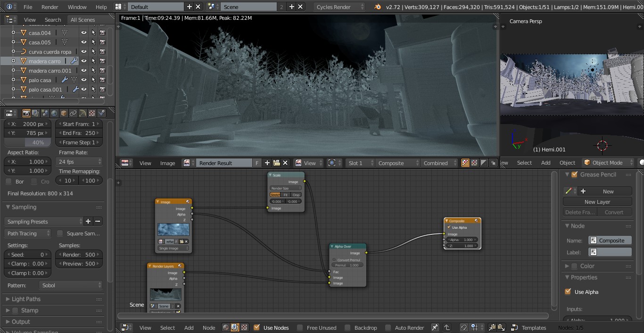
Task: Open the Scene properties tab
Action: coord(45,113)
